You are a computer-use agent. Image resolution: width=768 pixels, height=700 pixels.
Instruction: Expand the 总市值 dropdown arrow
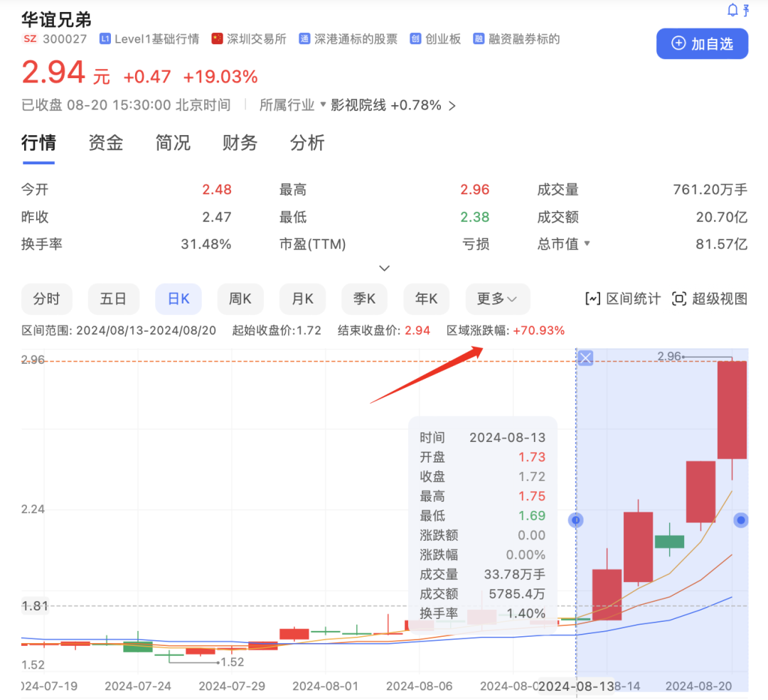[x=587, y=243]
